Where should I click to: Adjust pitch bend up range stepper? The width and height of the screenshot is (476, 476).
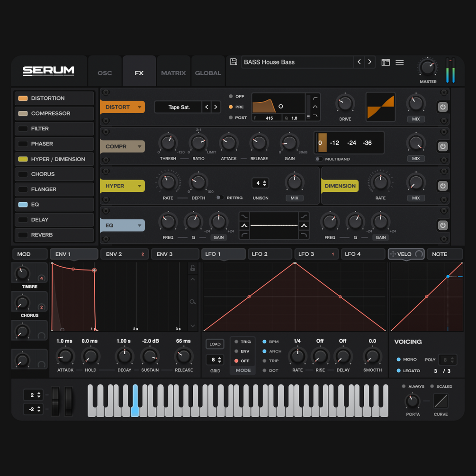tap(34, 395)
